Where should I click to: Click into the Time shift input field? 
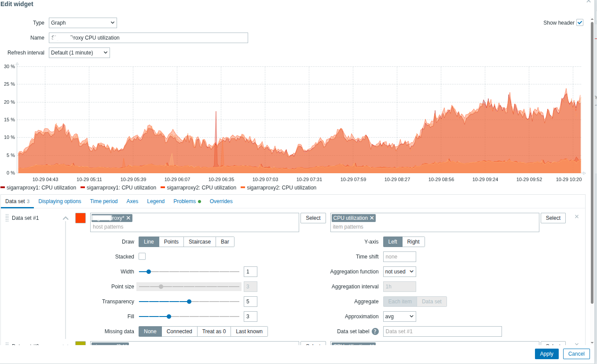(x=399, y=257)
